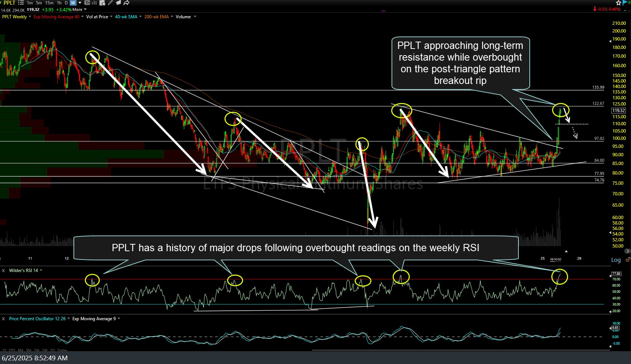Click the add-indicator grid plus icon
631x364 pixels.
[x=102, y=3]
